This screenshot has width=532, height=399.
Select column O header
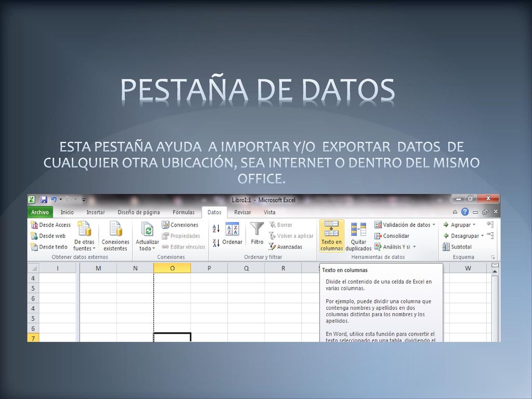(172, 269)
